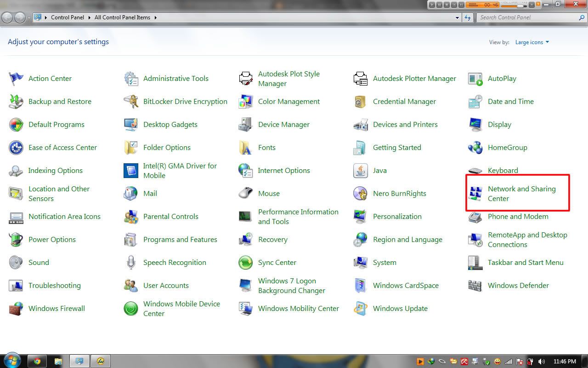This screenshot has width=588, height=368.
Task: Click the refresh button beside address bar
Action: coord(468,17)
